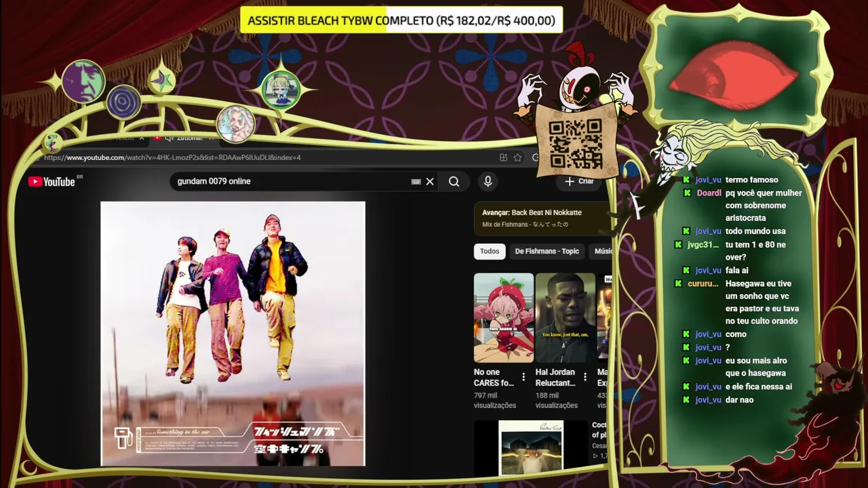
Task: Open the Hal Jordan Reluctant short thumbnail
Action: pyautogui.click(x=566, y=318)
